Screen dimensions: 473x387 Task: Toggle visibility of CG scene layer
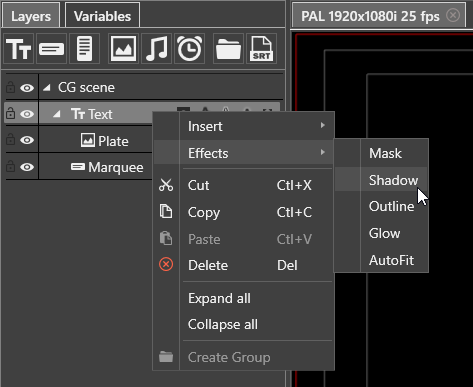pos(27,88)
